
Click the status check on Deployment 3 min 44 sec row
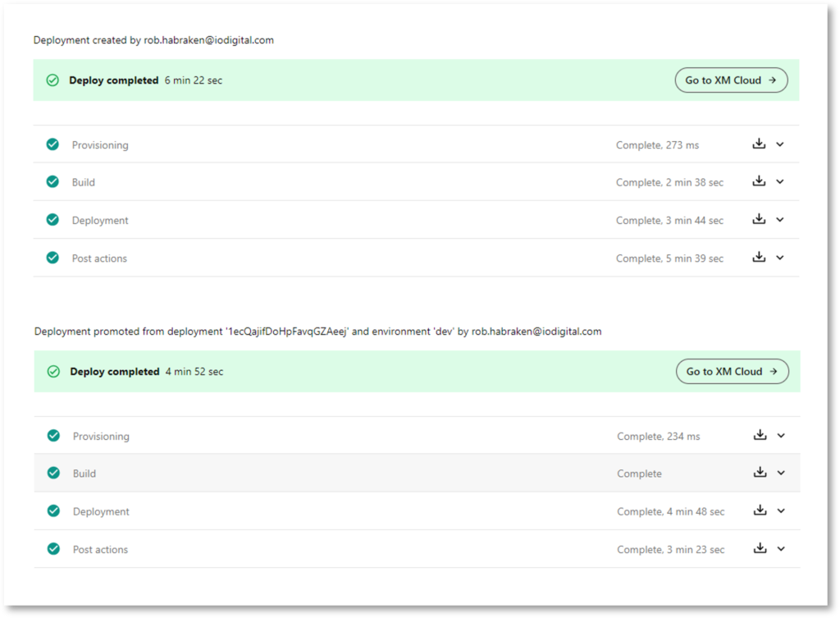52,220
